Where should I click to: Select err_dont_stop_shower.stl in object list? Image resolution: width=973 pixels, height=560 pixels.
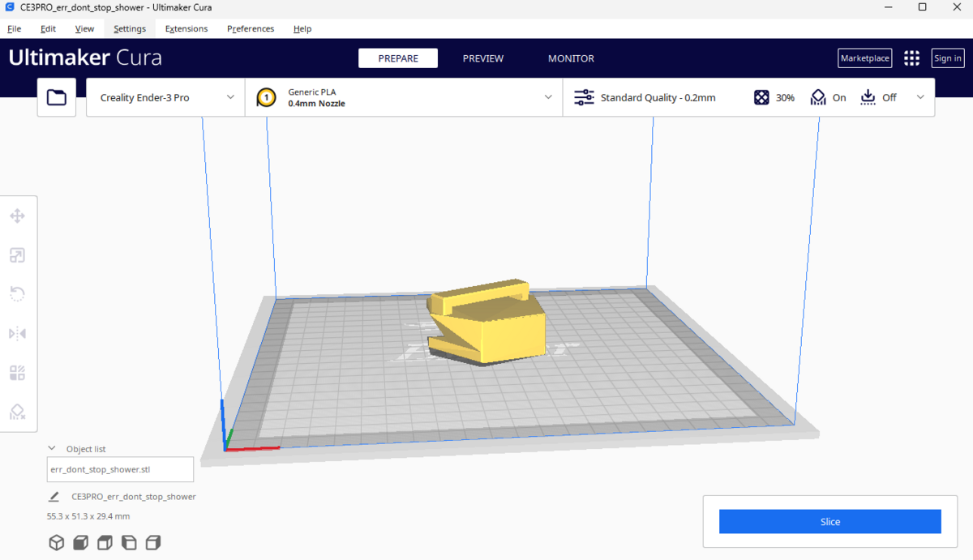point(120,469)
